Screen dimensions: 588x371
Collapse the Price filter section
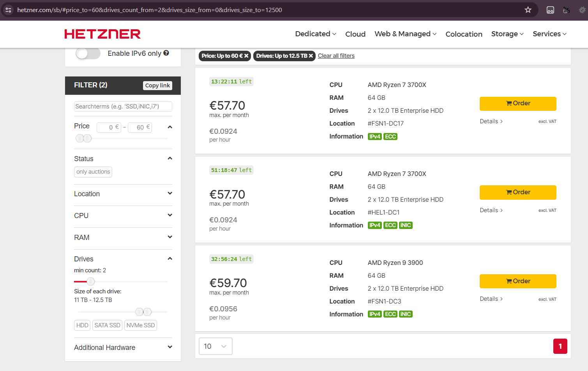coord(170,127)
